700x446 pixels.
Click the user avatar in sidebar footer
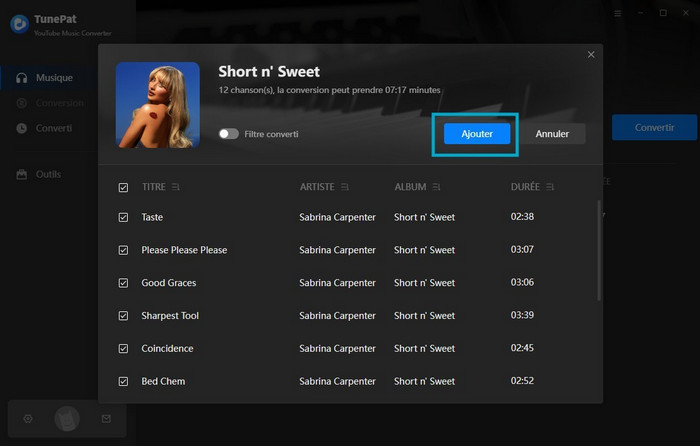(67, 418)
